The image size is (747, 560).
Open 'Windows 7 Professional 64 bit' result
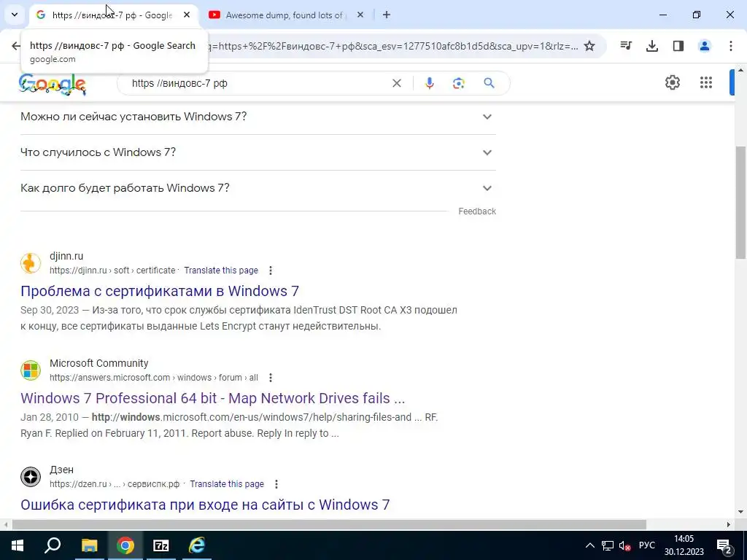(x=212, y=398)
